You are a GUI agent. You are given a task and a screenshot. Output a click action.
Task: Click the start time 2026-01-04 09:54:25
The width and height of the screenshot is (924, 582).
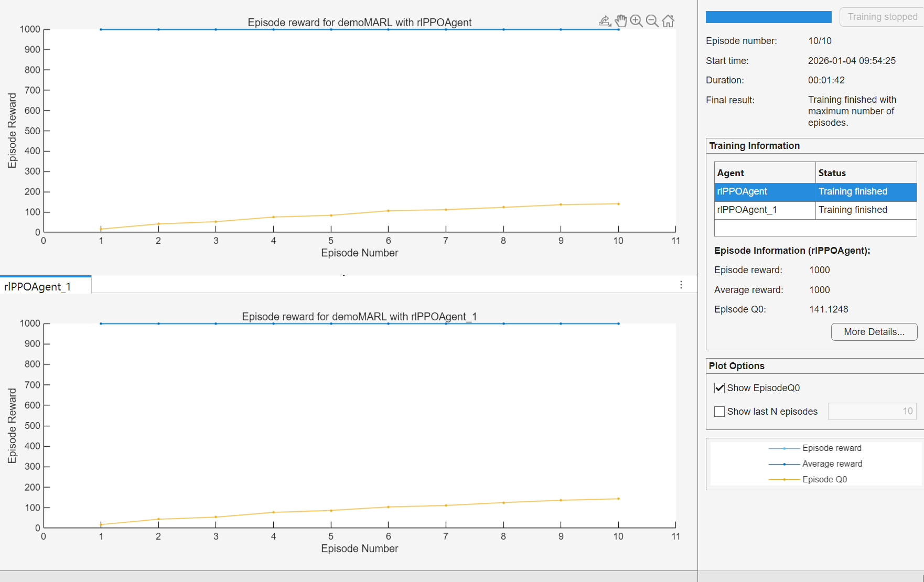pos(852,61)
